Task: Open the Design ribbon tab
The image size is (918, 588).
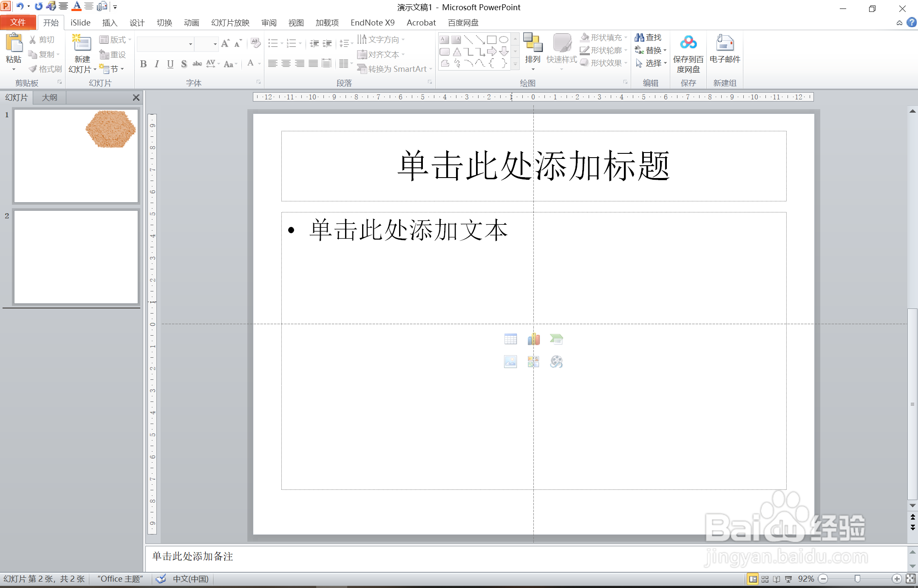Action: point(137,23)
